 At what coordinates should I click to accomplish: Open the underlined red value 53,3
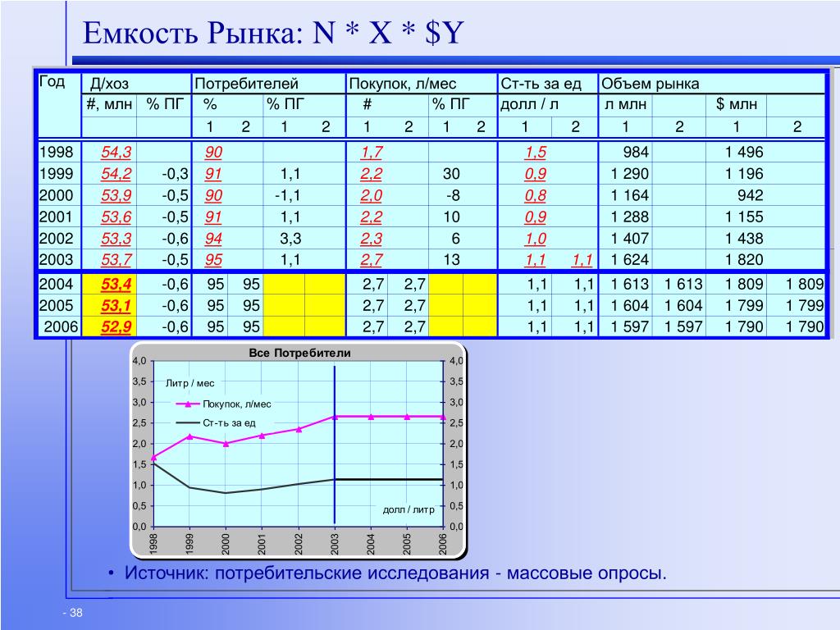coord(116,239)
